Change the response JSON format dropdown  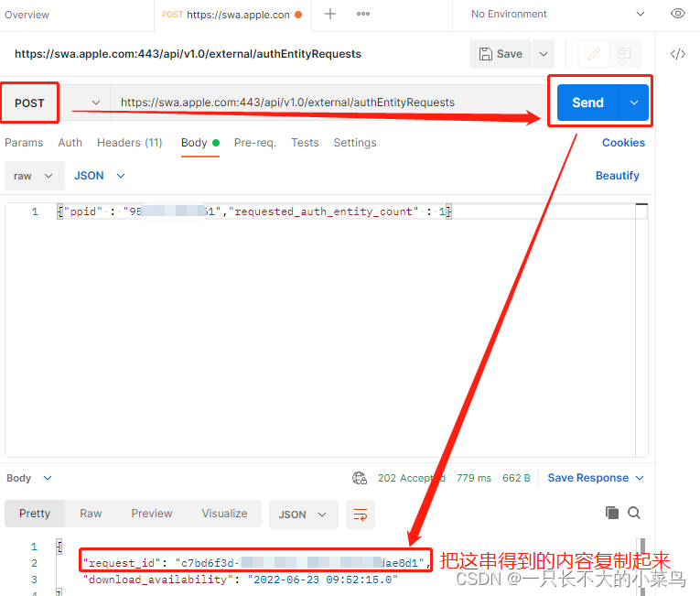click(x=303, y=515)
